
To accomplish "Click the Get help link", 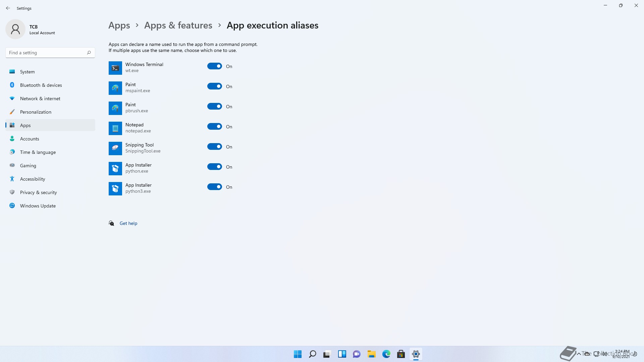I will [128, 223].
